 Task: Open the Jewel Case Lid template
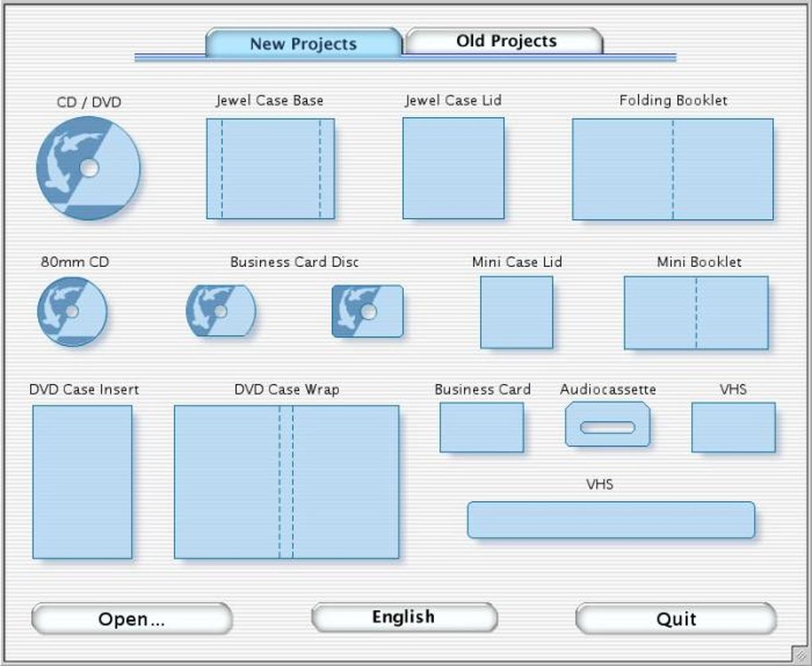454,167
